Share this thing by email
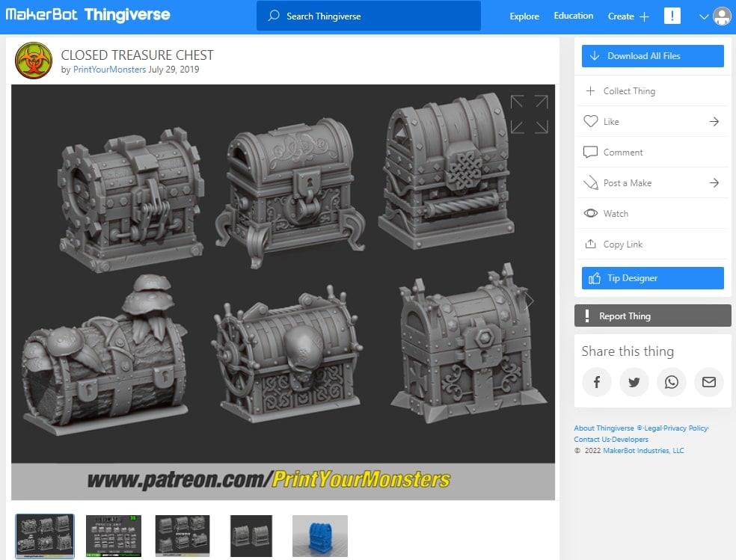736x560 pixels. 709,382
